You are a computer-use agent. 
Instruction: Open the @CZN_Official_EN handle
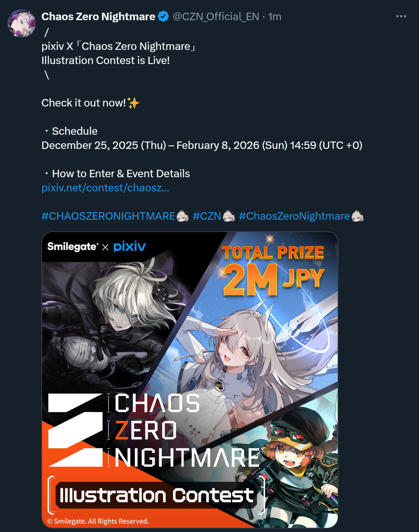[216, 16]
